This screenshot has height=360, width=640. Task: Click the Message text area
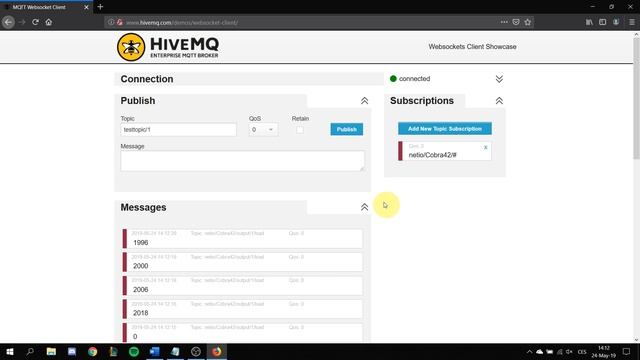242,161
